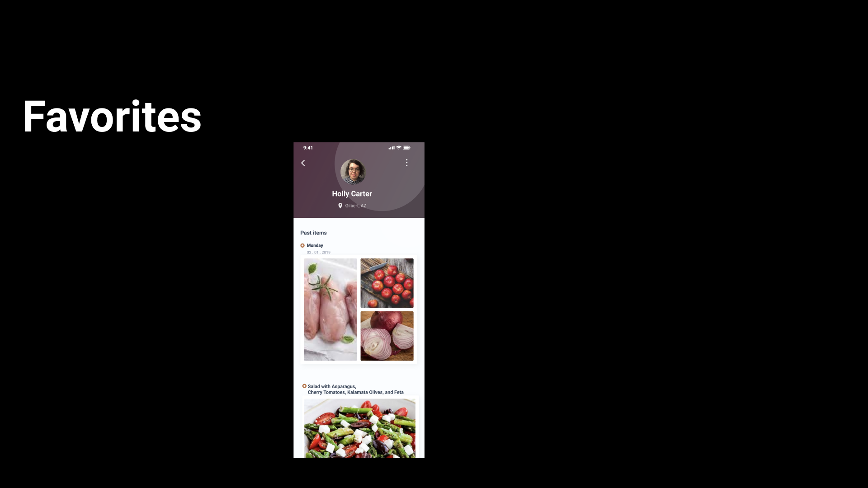Open the three-dot overflow menu
868x488 pixels.
[406, 163]
